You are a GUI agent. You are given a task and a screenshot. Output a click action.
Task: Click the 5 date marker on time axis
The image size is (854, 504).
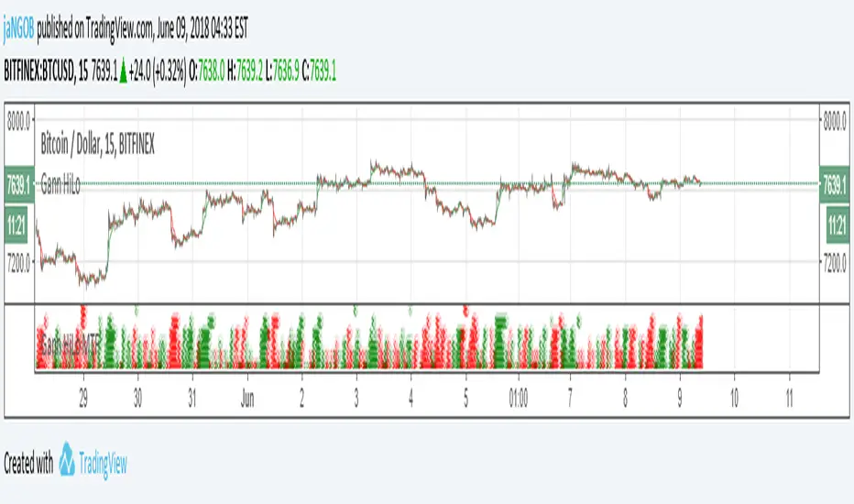465,399
